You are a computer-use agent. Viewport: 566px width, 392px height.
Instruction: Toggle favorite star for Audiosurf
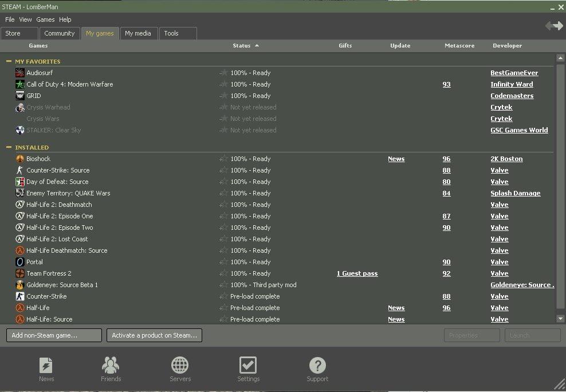click(x=223, y=73)
